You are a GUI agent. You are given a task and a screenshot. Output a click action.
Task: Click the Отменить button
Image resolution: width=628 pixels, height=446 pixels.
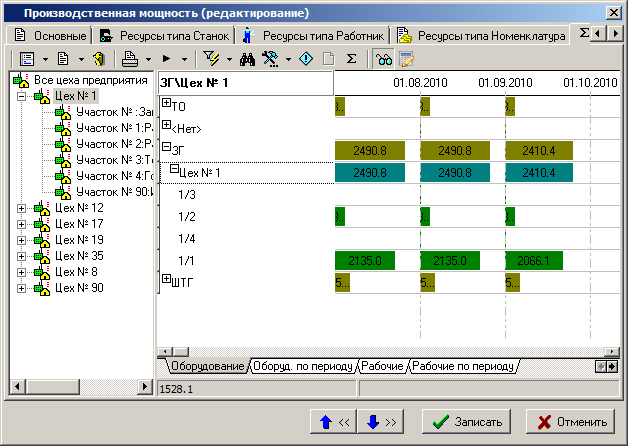click(x=570, y=422)
